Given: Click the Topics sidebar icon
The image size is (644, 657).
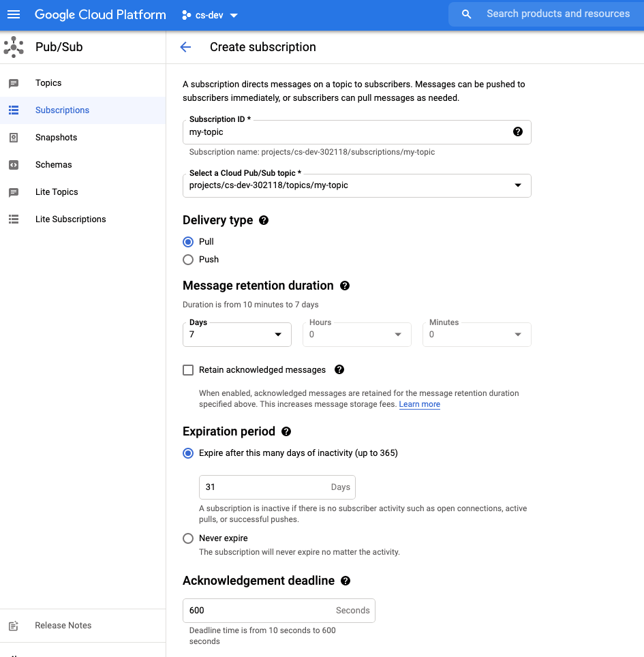Looking at the screenshot, I should click(14, 83).
